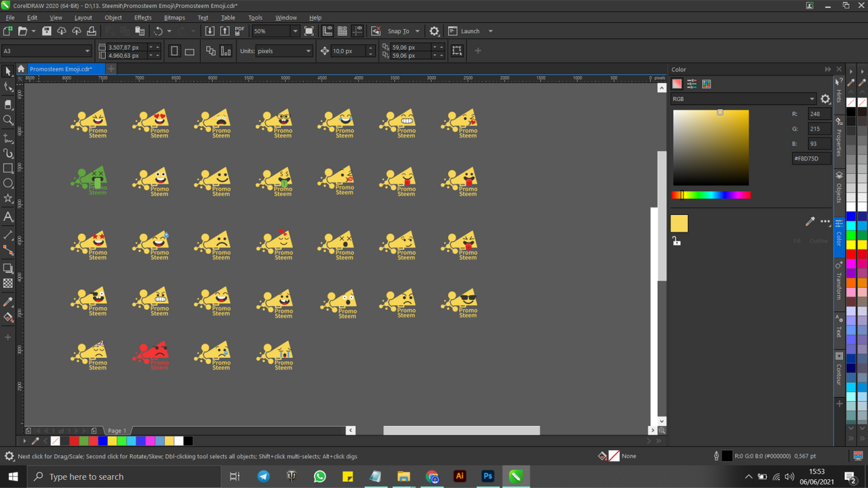868x488 pixels.
Task: Select the Crop tool
Action: (x=8, y=104)
